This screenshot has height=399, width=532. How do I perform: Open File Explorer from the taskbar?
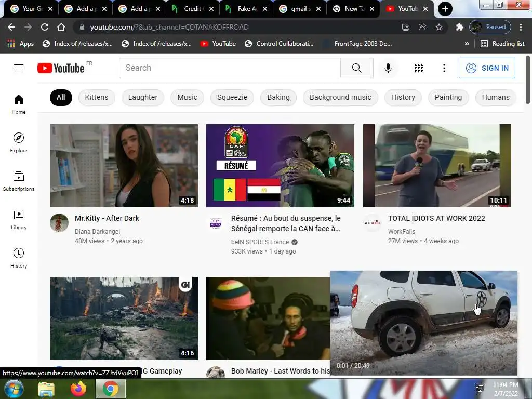pos(46,389)
